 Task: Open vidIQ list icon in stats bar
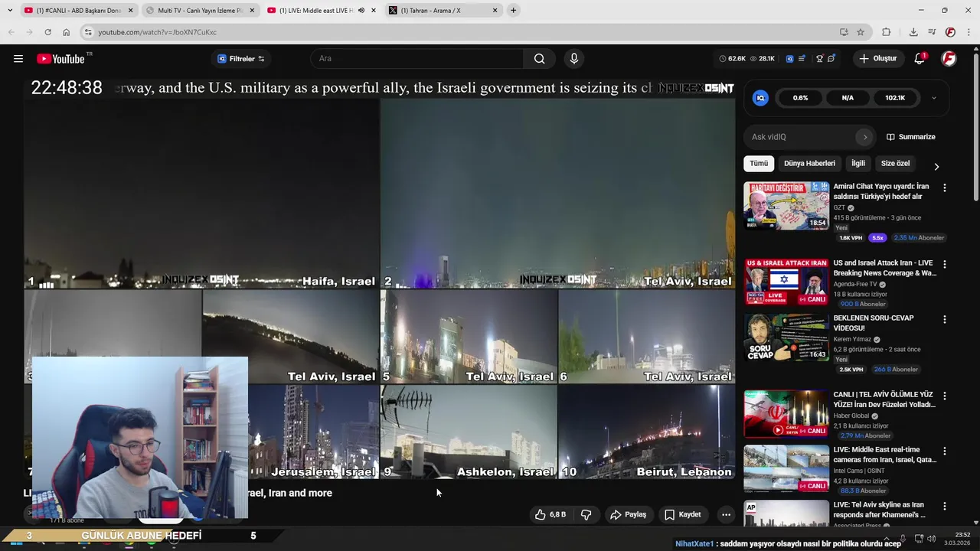click(x=802, y=59)
